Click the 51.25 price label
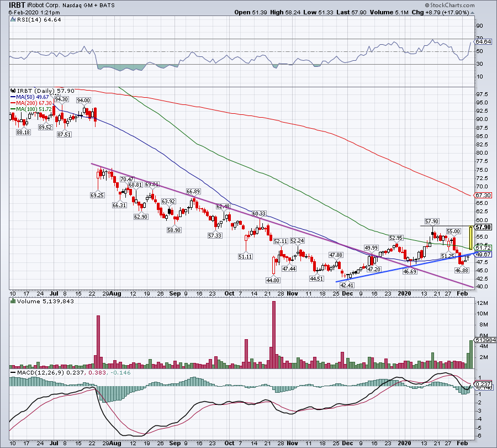Image resolution: width=497 pixels, height=448 pixels. (x=448, y=256)
